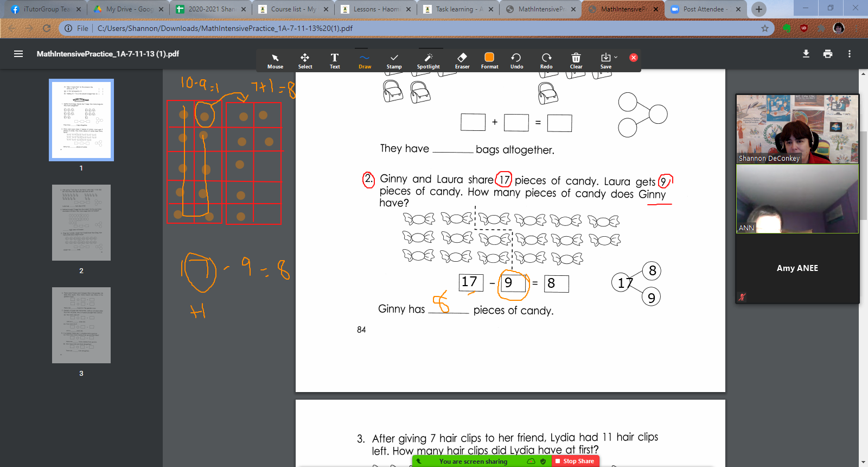View file site information icon
This screenshot has width=868, height=467.
tap(68, 28)
